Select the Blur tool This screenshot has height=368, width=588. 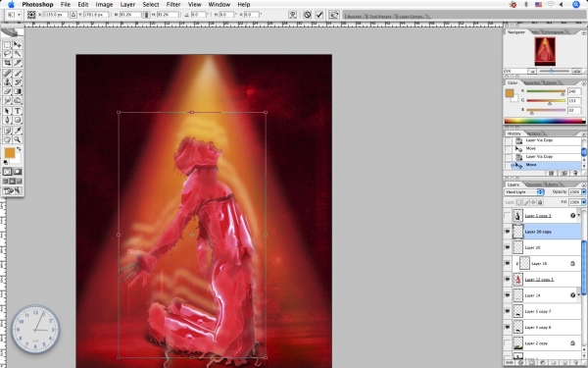click(7, 100)
